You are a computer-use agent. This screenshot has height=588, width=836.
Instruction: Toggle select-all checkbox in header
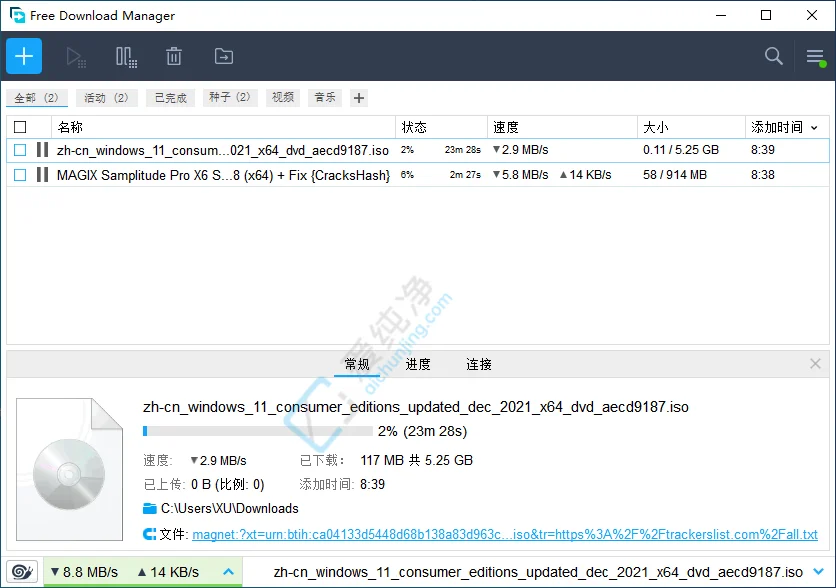20,127
